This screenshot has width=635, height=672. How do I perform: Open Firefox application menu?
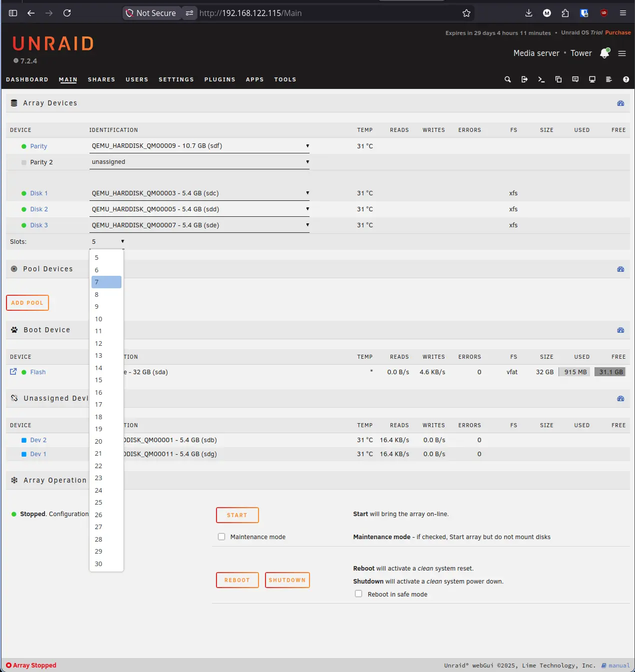pos(623,13)
